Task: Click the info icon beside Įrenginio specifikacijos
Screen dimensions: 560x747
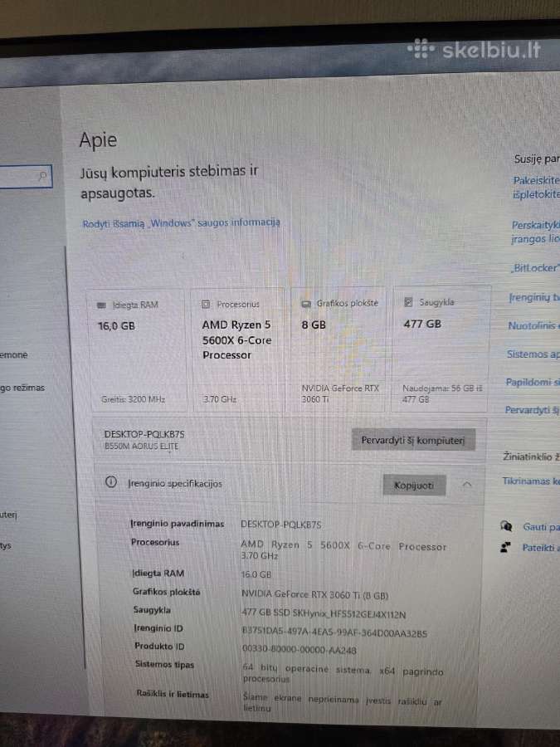Action: coord(111,482)
